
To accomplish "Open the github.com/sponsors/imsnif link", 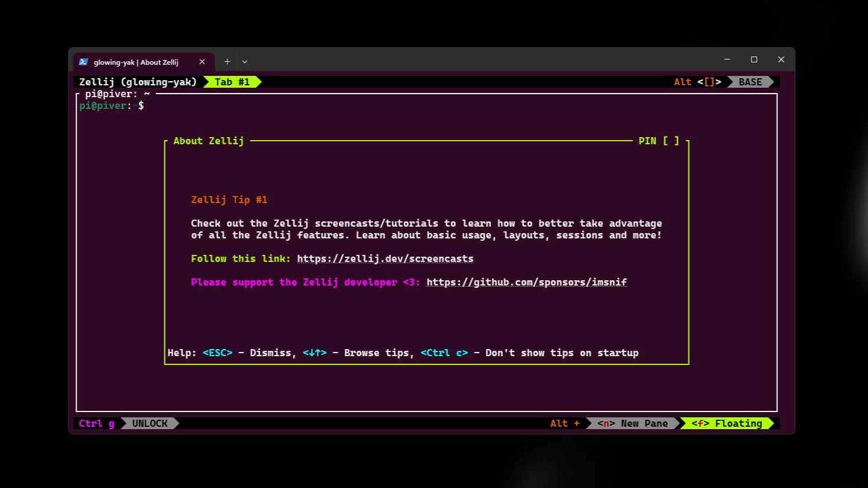I will pos(526,282).
